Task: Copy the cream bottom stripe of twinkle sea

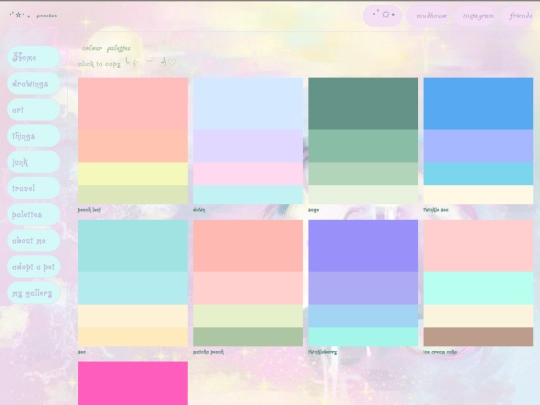Action: 478,195
